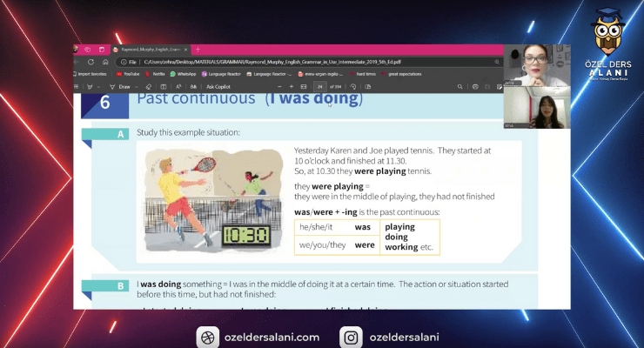Click the Fit to width icon
Screen dimensions: 644x348
click(x=305, y=87)
